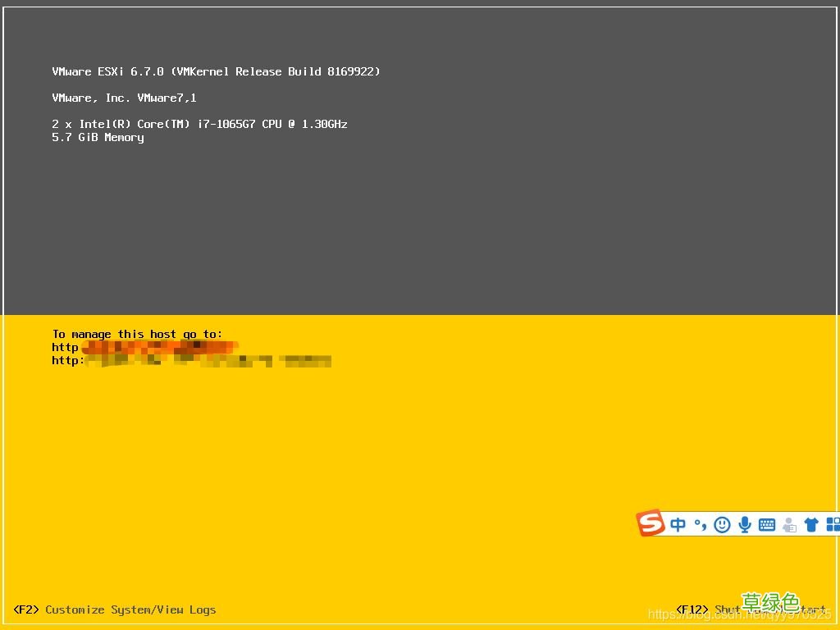Click the Sogou taskbar language panel

738,524
